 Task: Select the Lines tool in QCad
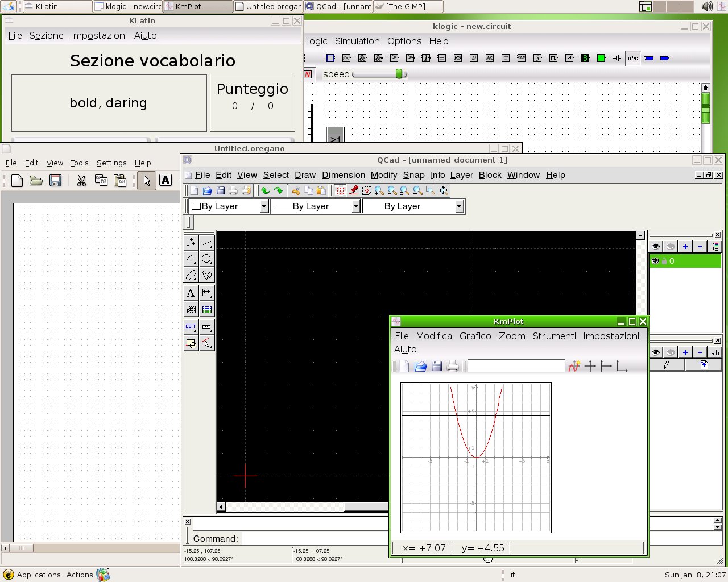[x=207, y=243]
